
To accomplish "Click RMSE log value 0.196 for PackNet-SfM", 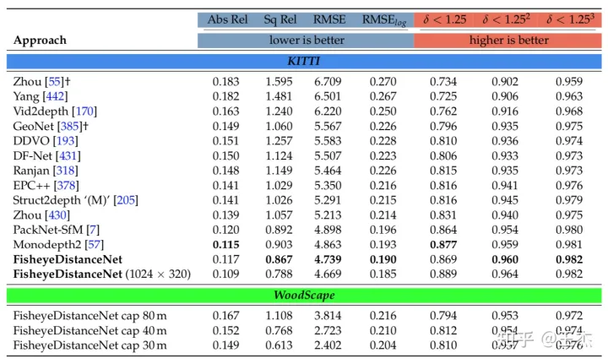I will coord(383,230).
